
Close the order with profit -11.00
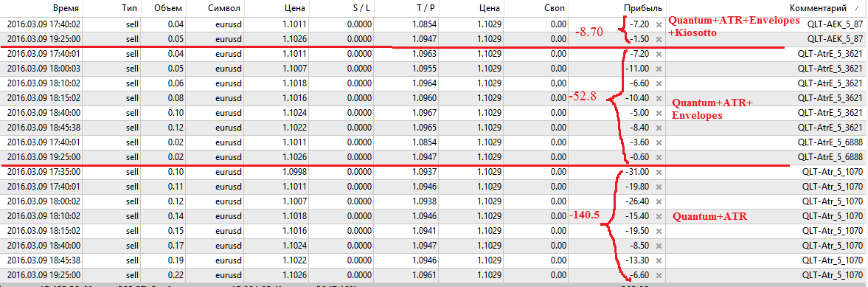click(659, 69)
